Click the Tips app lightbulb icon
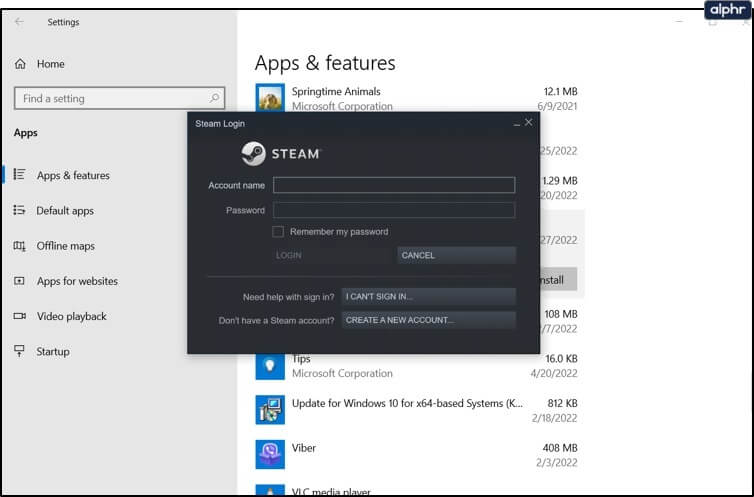This screenshot has width=754, height=497. pyautogui.click(x=270, y=365)
